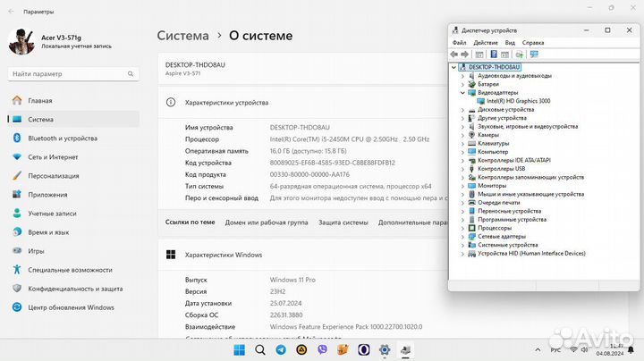Select Система in Settings sidebar
The height and width of the screenshot is (361, 644).
click(73, 120)
